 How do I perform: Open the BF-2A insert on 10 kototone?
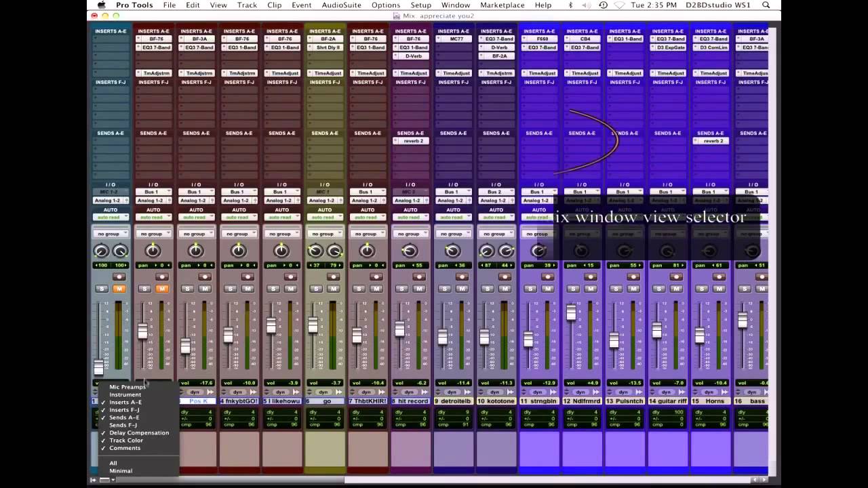496,56
